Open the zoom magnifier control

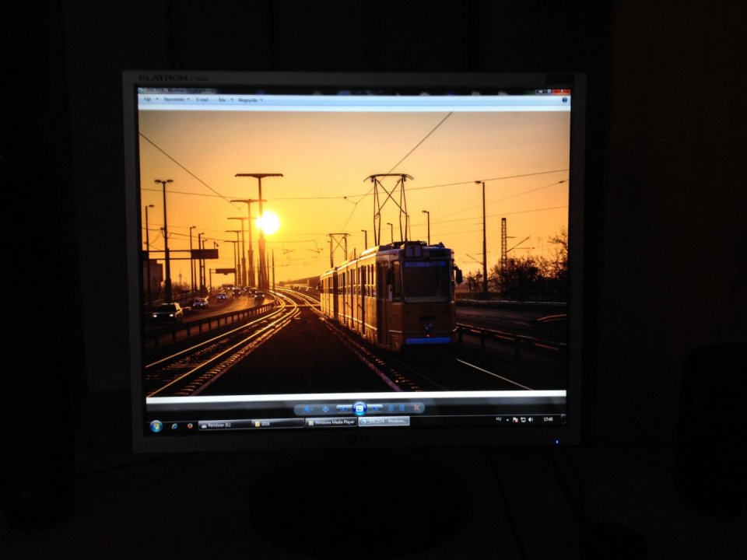(x=307, y=409)
